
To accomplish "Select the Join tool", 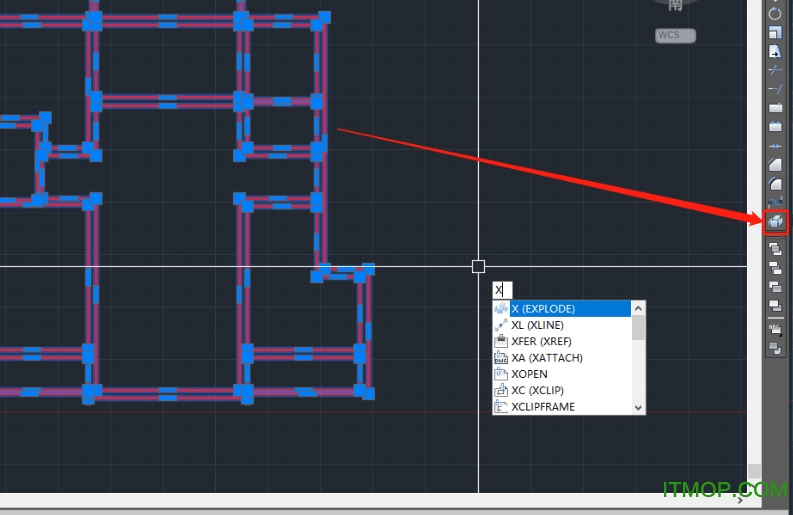I will [775, 146].
